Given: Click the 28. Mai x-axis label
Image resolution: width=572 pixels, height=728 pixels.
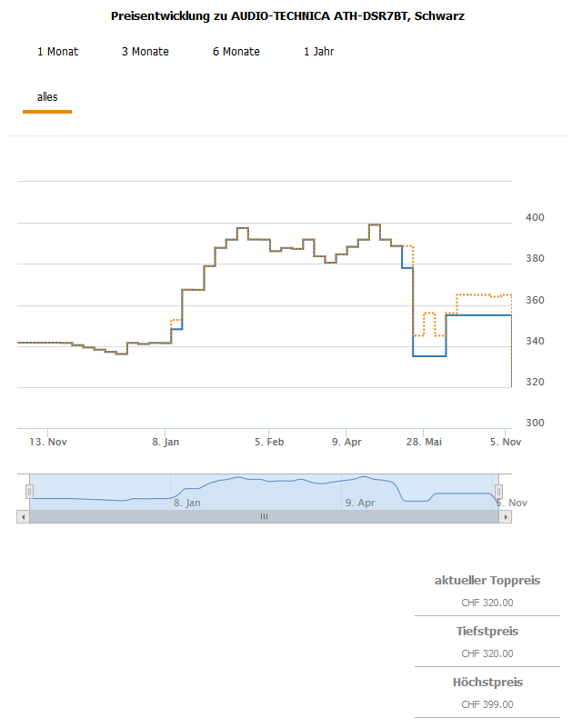Looking at the screenshot, I should tap(424, 442).
